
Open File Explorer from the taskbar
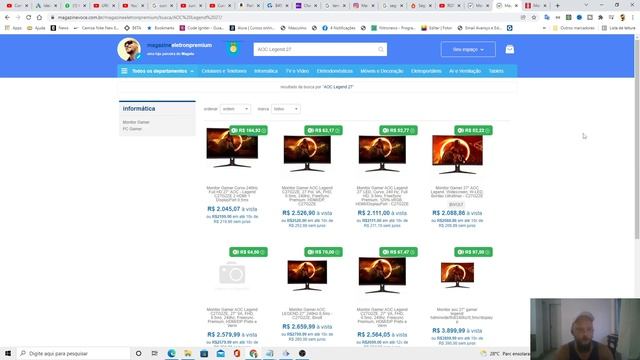pyautogui.click(x=188, y=353)
